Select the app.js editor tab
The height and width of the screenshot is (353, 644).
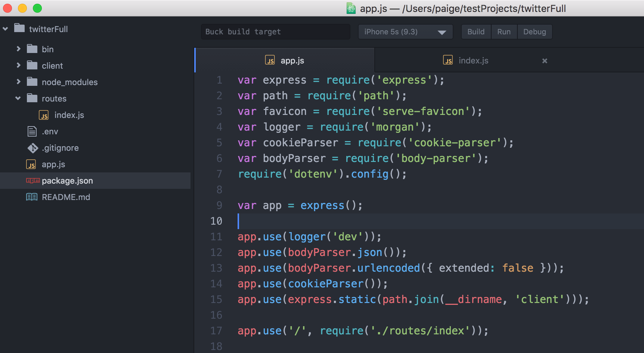pos(292,60)
